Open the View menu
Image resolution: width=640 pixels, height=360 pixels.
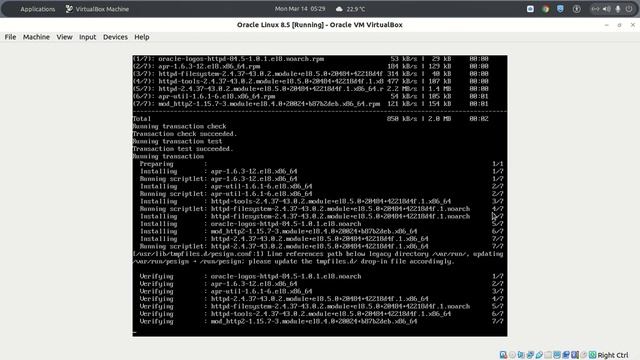[64, 37]
